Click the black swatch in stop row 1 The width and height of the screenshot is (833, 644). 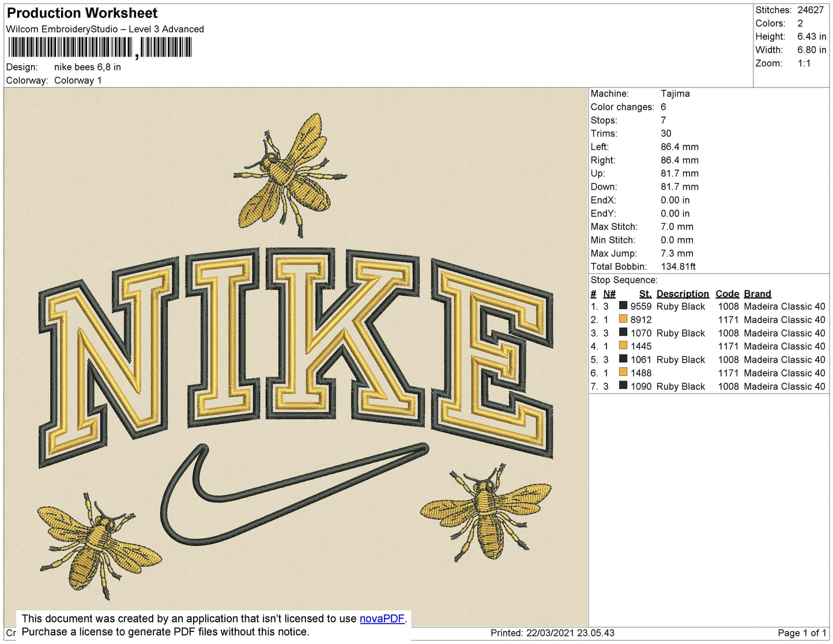pyautogui.click(x=623, y=306)
